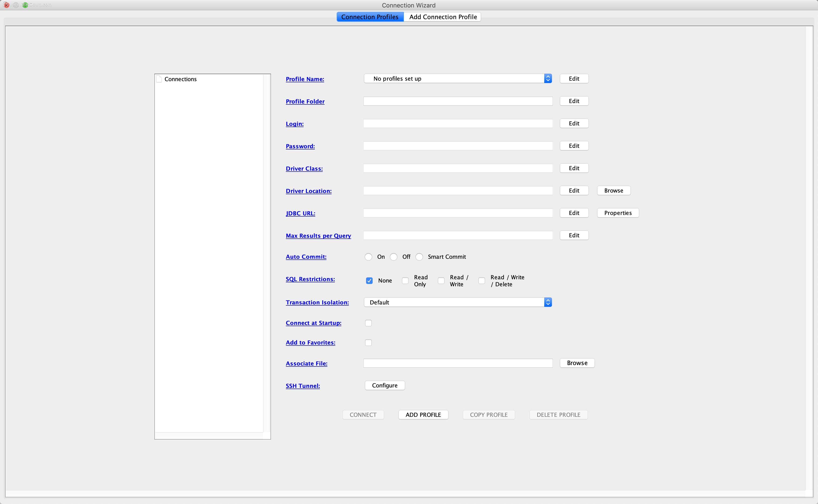Image resolution: width=818 pixels, height=504 pixels.
Task: Open the Max Results per Query link
Action: click(318, 236)
